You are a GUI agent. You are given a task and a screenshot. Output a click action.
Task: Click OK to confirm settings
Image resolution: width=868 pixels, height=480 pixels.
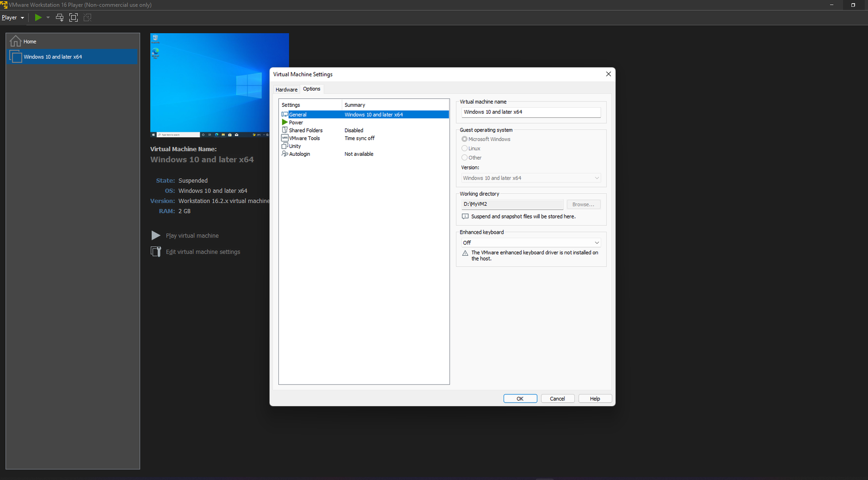520,398
